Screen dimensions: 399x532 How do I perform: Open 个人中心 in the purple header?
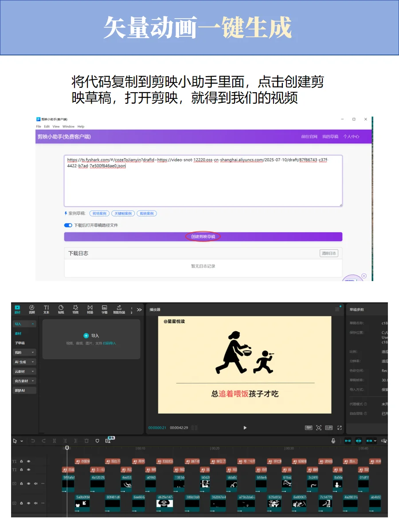[351, 137]
